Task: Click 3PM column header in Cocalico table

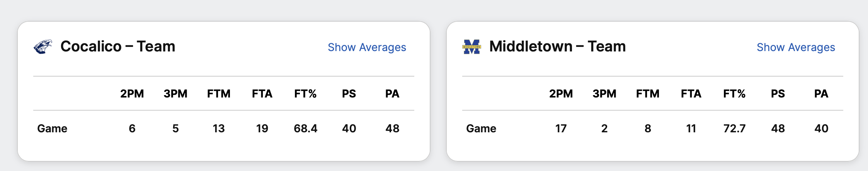Action: pyautogui.click(x=175, y=94)
